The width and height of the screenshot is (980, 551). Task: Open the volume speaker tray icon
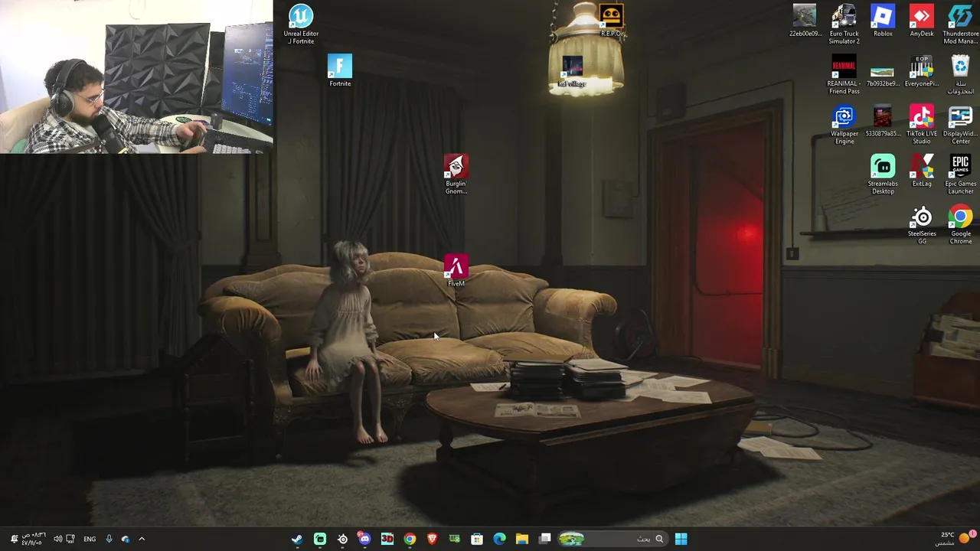[x=57, y=539]
